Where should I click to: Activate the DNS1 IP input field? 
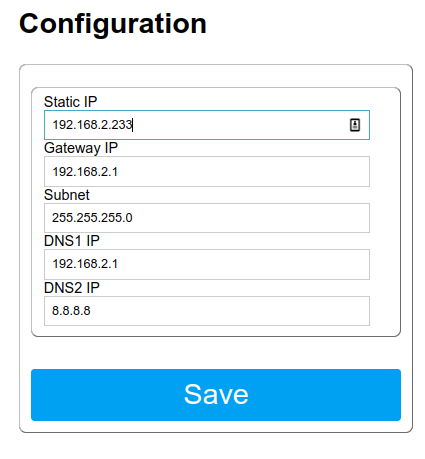(x=207, y=264)
